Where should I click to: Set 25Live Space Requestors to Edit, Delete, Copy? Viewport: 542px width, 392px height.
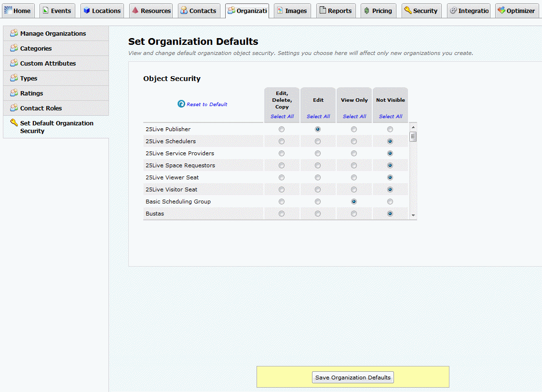click(x=282, y=165)
